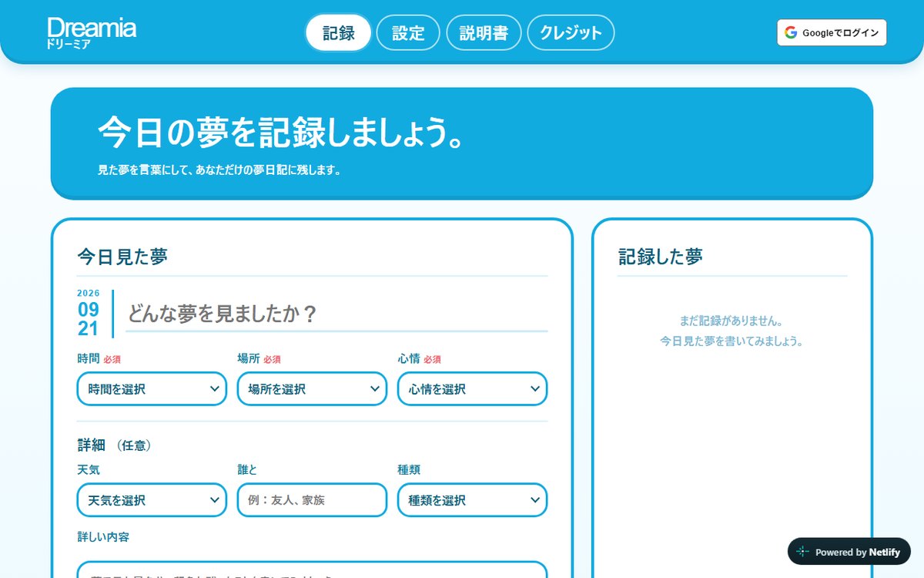
Task: Click the 誰と field label
Action: (247, 469)
